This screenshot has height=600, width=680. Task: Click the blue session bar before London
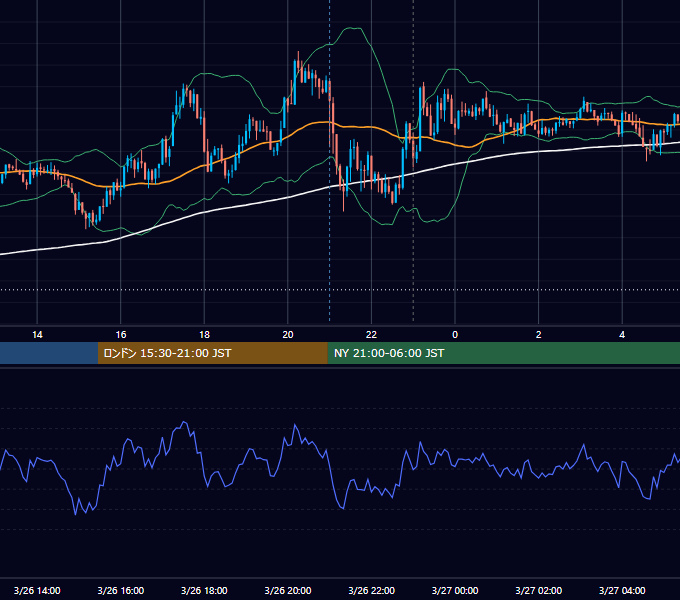(x=49, y=353)
